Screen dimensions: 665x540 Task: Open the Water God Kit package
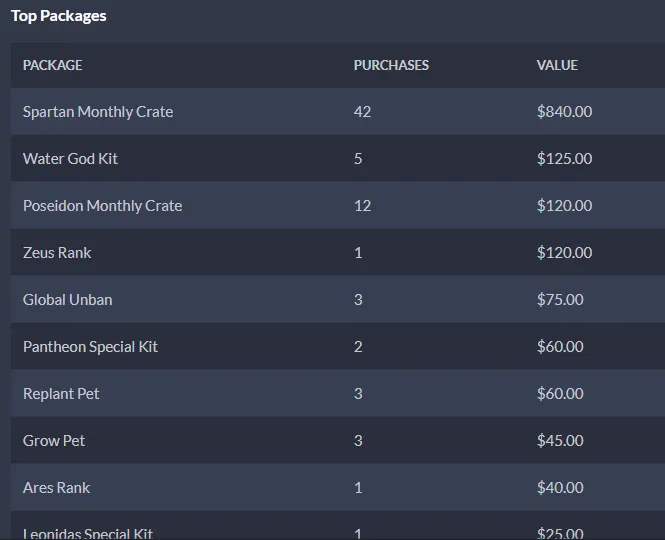[70, 159]
